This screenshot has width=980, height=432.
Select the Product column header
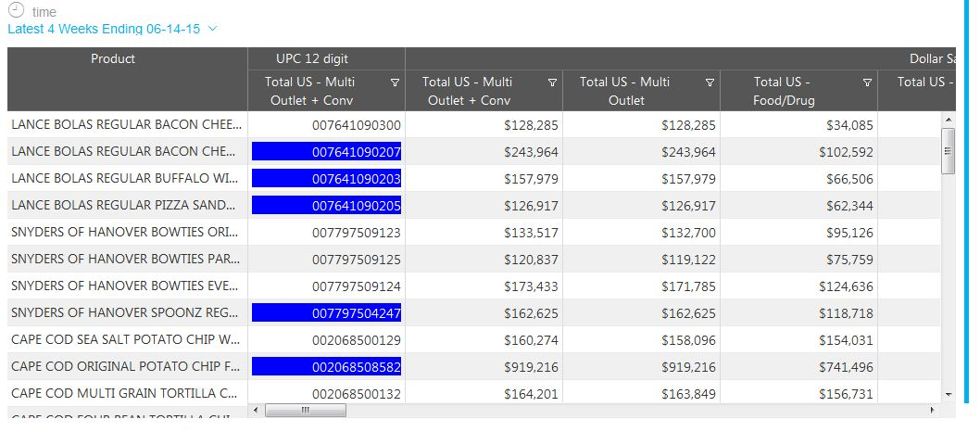coord(113,58)
